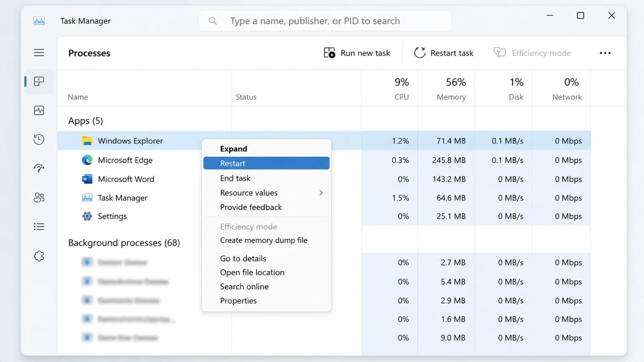Select the Task Manager process row
Viewport: 644px width, 362px height.
click(x=324, y=197)
